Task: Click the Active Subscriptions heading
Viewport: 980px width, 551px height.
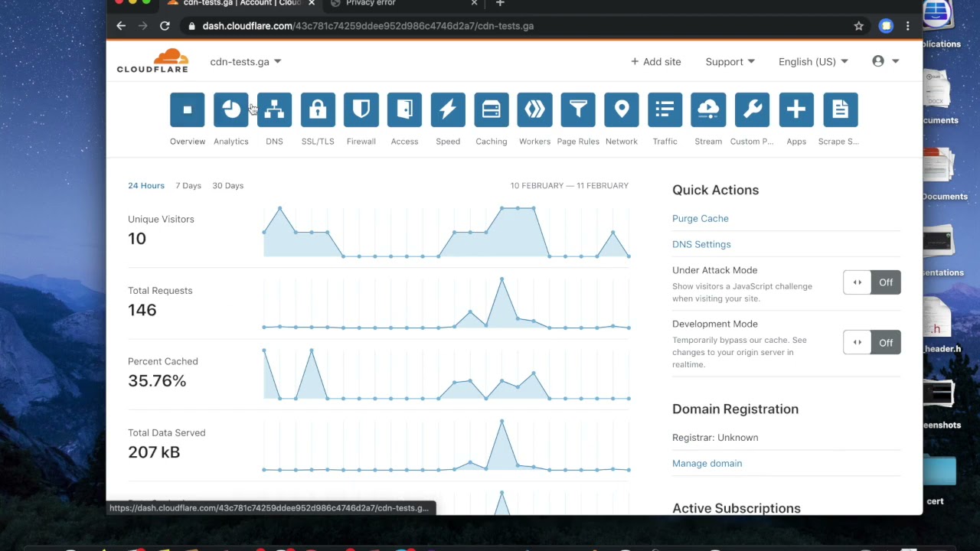Action: [x=737, y=508]
